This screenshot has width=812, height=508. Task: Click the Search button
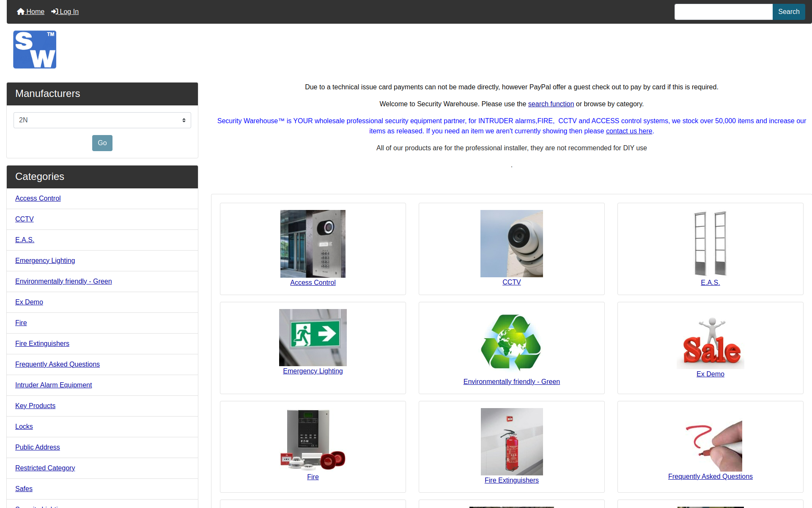point(789,12)
